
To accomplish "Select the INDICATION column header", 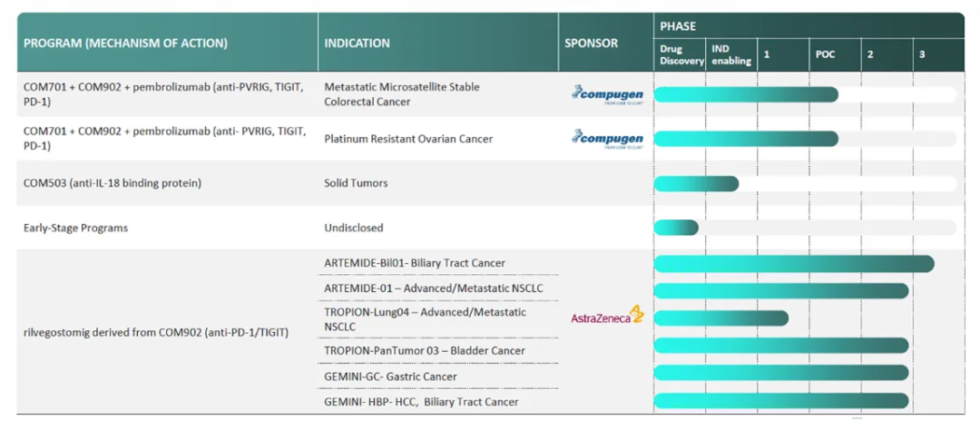I will [357, 43].
